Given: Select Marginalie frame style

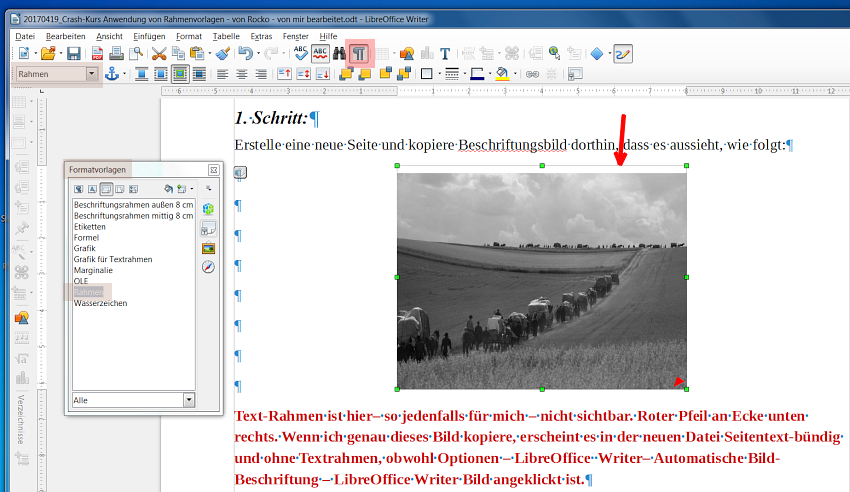Looking at the screenshot, I should coord(93,270).
